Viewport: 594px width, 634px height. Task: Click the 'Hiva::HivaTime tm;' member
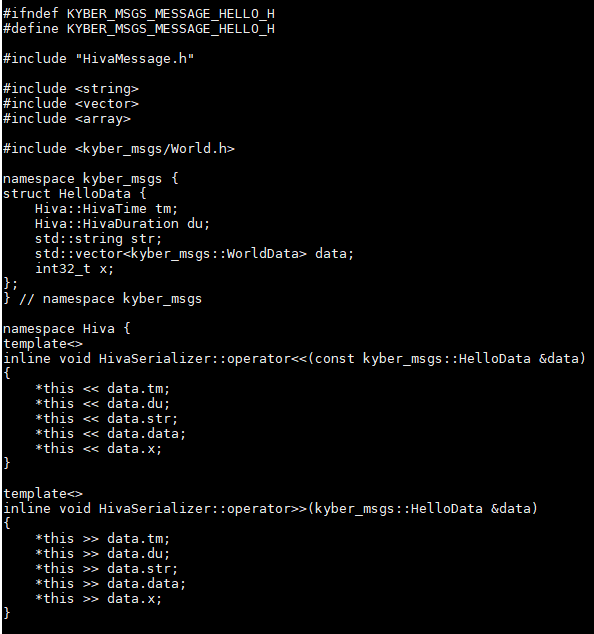pyautogui.click(x=106, y=209)
